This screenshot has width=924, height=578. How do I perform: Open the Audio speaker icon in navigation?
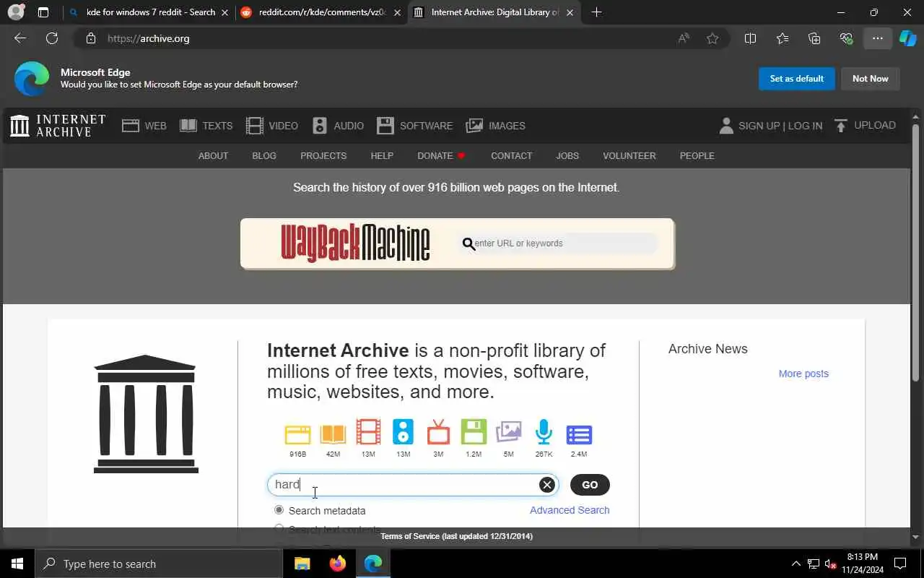tap(320, 126)
